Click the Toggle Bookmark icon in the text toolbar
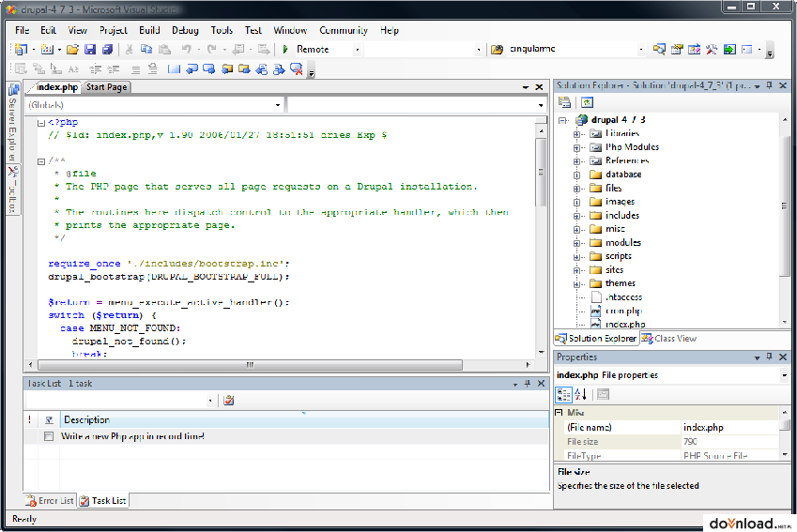This screenshot has width=797, height=532. (x=174, y=69)
